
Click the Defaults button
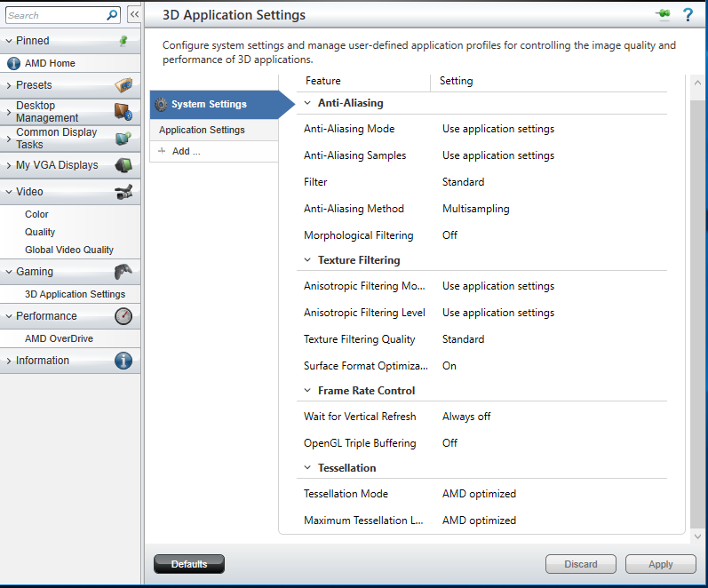click(x=189, y=564)
